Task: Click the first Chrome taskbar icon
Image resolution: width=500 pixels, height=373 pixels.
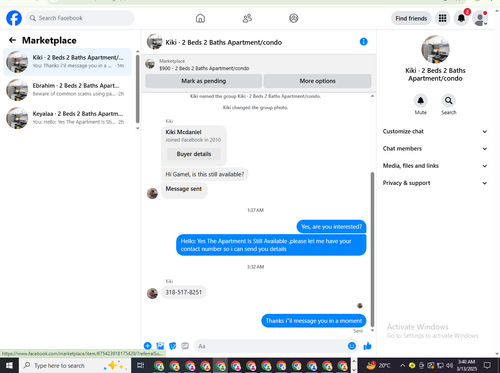Action: click(159, 366)
